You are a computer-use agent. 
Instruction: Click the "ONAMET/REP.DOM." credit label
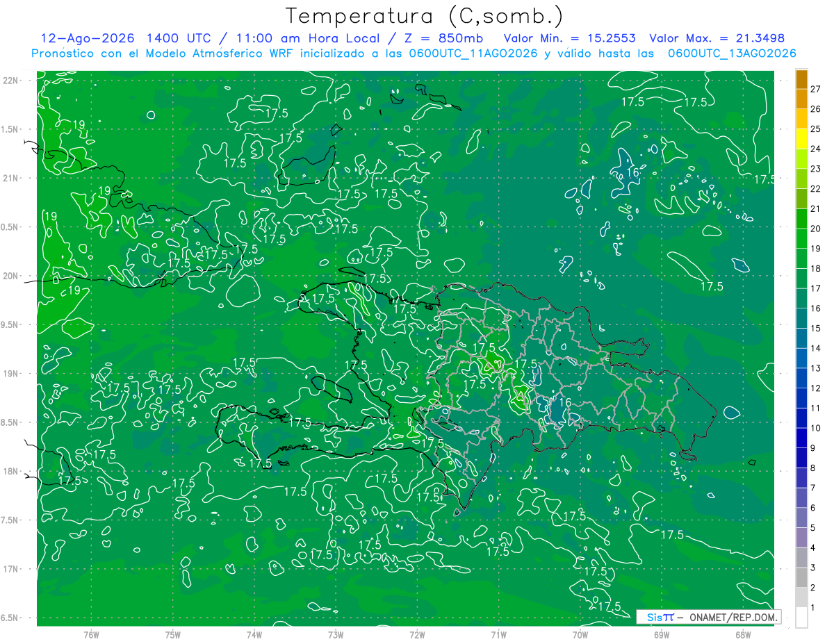tap(733, 617)
